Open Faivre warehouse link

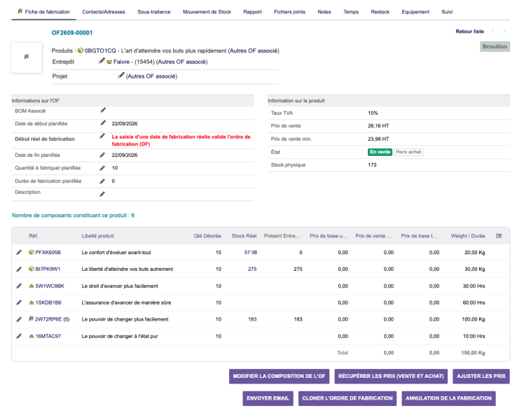click(x=121, y=62)
